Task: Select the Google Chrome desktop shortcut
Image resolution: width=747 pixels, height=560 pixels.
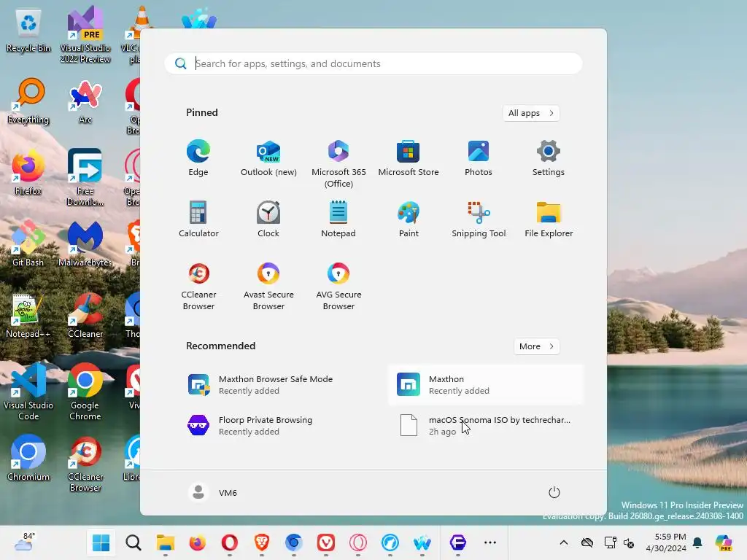Action: click(x=85, y=392)
